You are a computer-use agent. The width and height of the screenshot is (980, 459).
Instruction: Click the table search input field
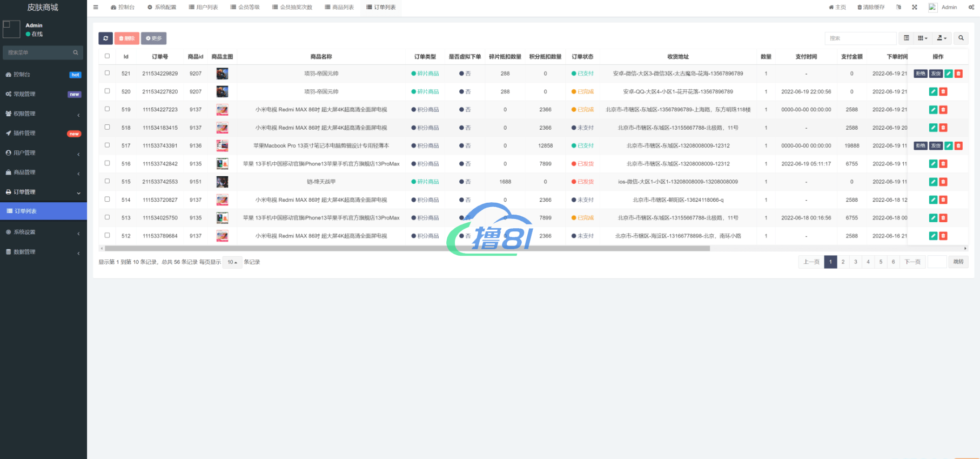point(860,38)
